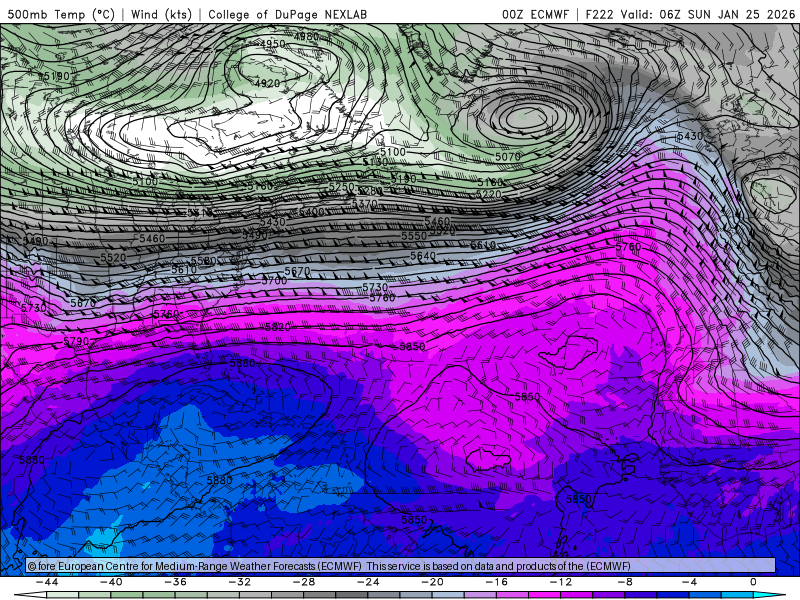Click the 5790 contour label
800x600 pixels.
click(76, 340)
